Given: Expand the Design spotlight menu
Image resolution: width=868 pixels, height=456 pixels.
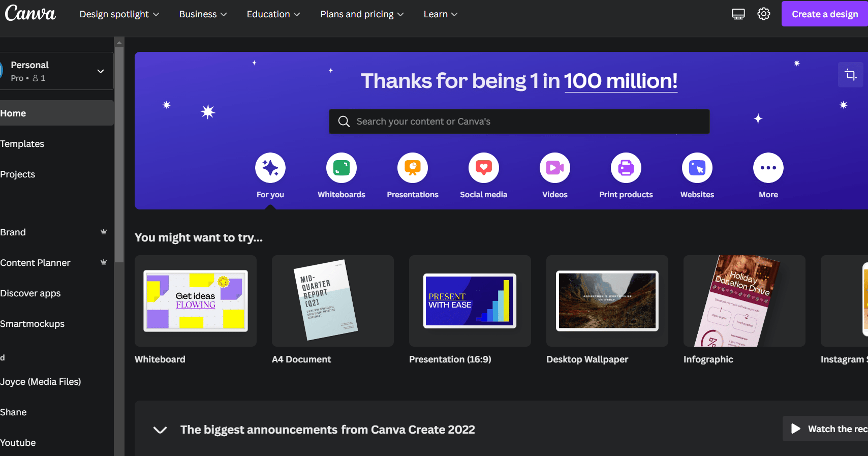Looking at the screenshot, I should [119, 14].
